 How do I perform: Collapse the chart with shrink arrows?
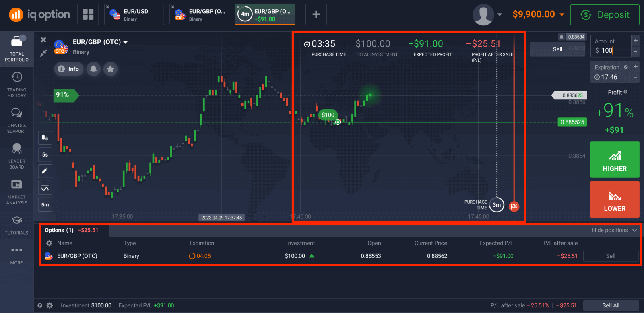click(43, 53)
